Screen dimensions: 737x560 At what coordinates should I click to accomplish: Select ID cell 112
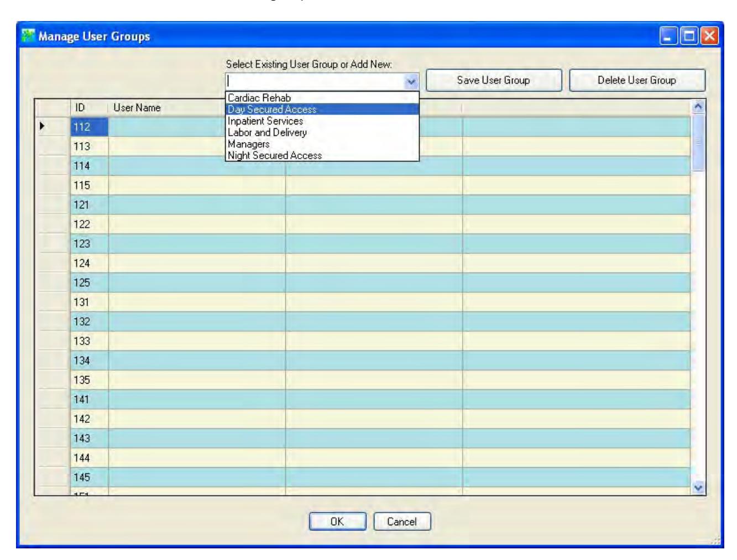[90, 127]
